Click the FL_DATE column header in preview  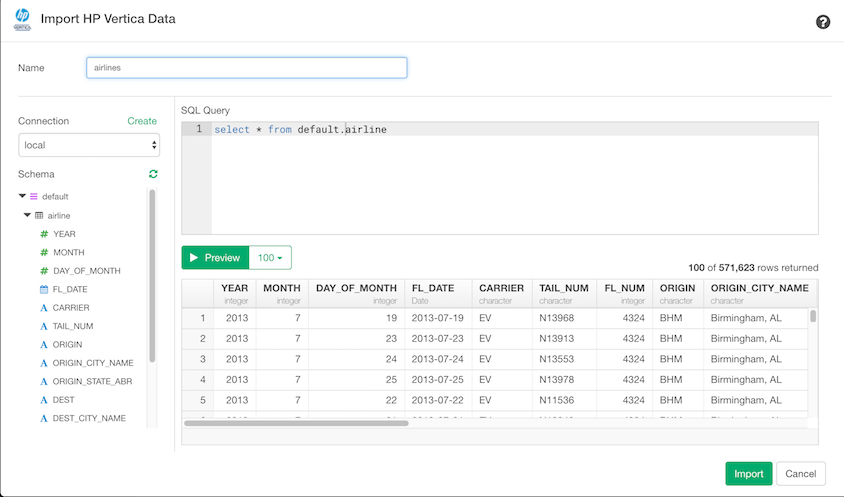(438, 293)
